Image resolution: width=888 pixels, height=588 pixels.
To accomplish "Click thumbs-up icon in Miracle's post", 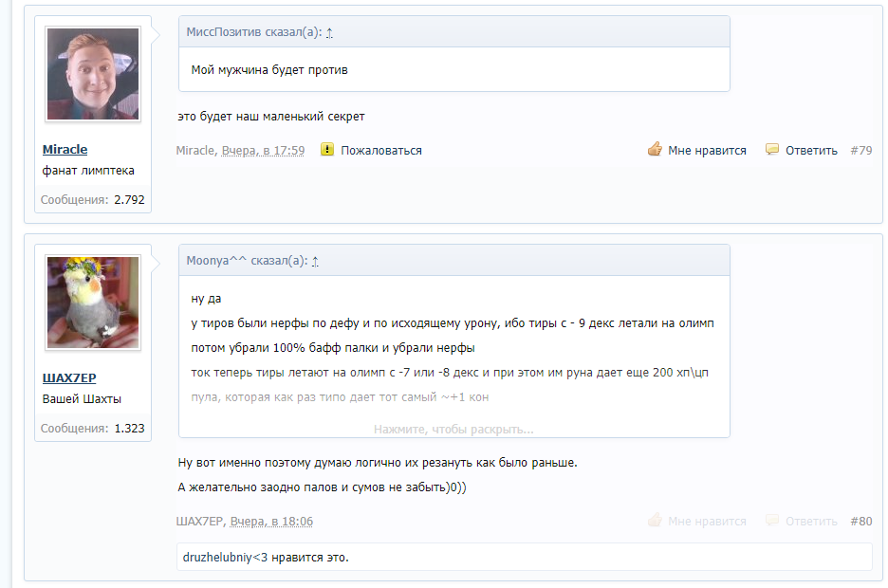I will click(x=655, y=150).
